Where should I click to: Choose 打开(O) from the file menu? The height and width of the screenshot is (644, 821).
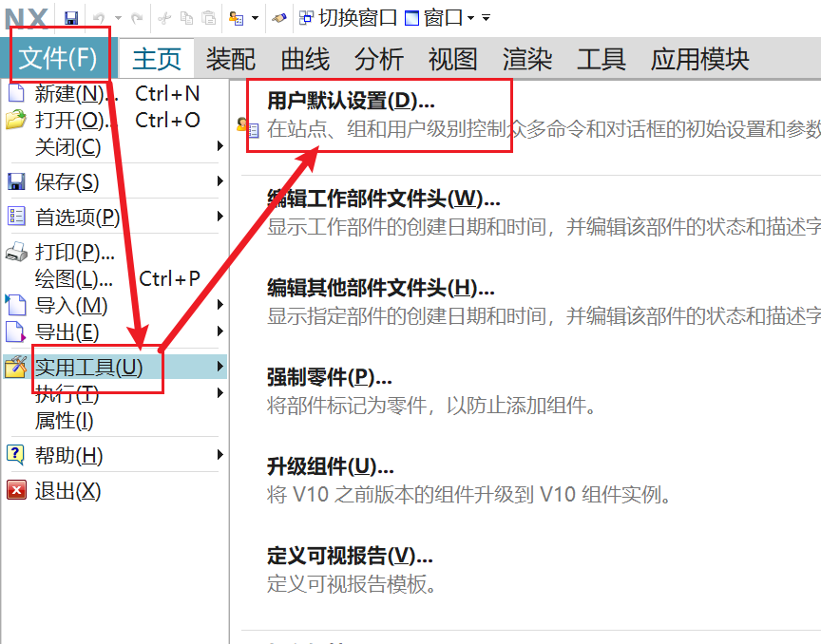(x=114, y=120)
